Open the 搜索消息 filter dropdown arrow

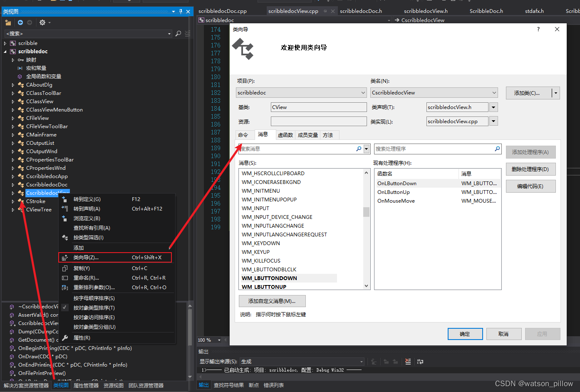[x=367, y=149]
